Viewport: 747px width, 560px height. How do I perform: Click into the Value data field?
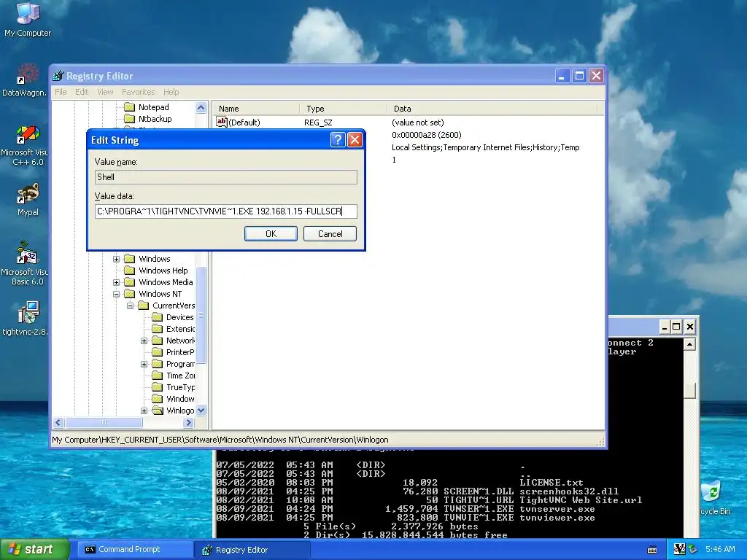click(226, 211)
